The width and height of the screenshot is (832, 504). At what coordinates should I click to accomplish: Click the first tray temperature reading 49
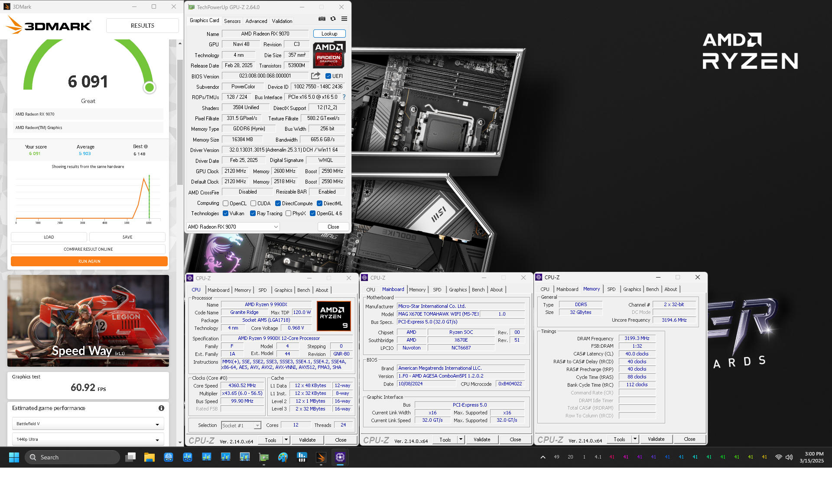click(556, 457)
